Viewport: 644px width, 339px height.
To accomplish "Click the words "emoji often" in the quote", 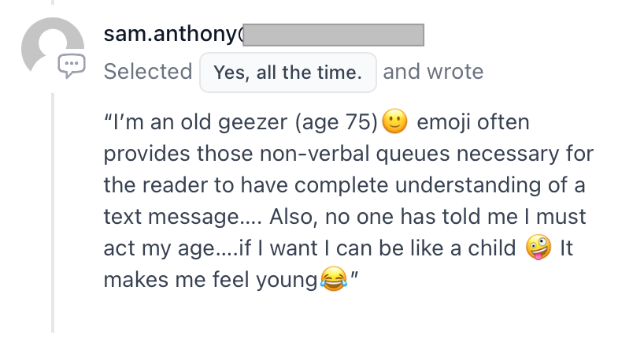I will point(473,122).
